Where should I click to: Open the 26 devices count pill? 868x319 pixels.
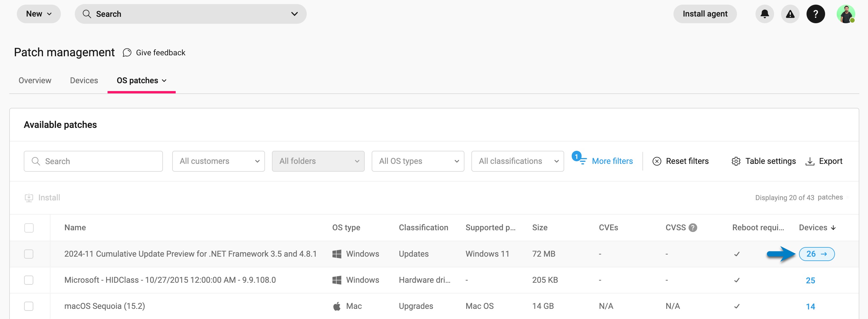pyautogui.click(x=816, y=254)
